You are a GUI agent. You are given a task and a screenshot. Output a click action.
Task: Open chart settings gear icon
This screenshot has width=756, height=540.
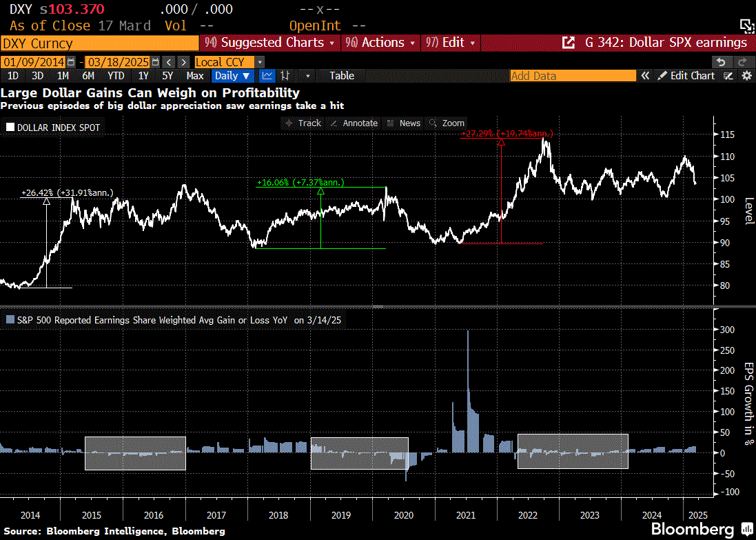(x=747, y=76)
